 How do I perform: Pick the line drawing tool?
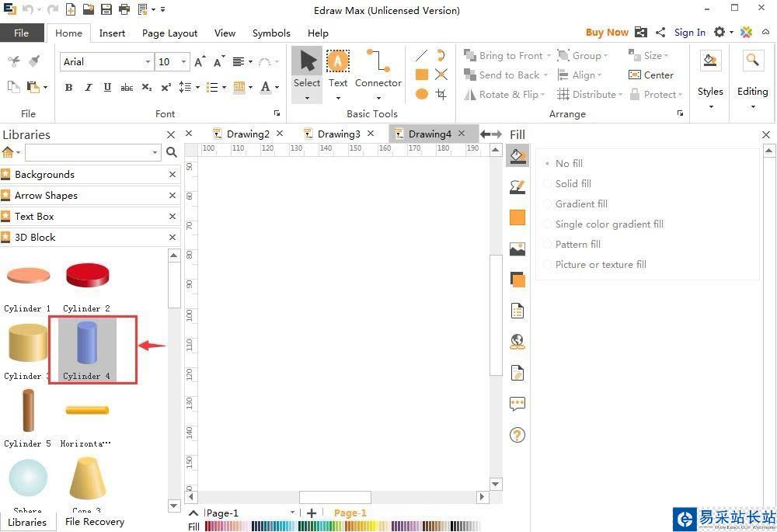pos(422,55)
